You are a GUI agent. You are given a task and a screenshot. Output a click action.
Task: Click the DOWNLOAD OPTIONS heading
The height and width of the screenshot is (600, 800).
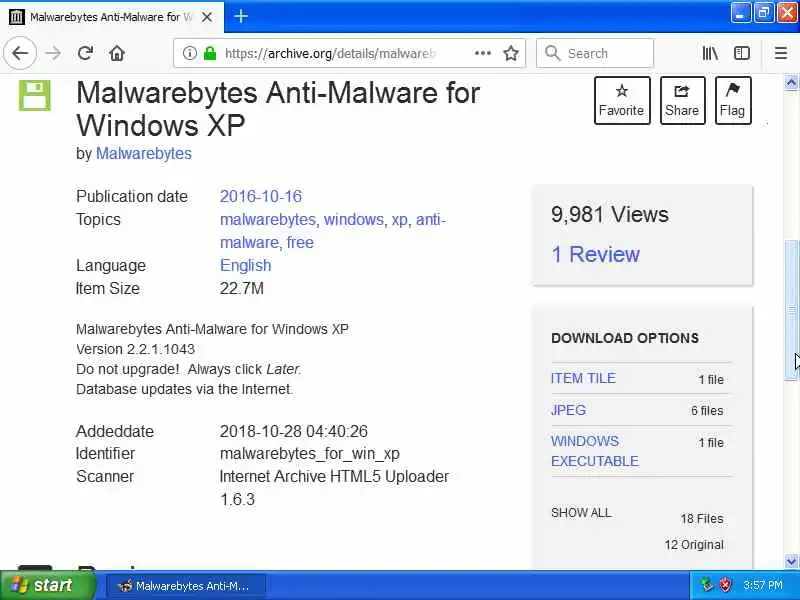[625, 338]
